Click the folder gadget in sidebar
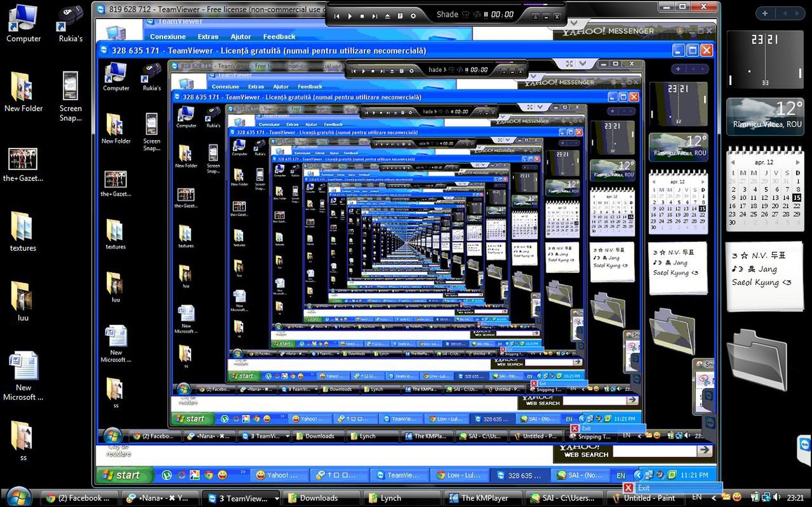Image resolution: width=812 pixels, height=507 pixels. pos(758,359)
